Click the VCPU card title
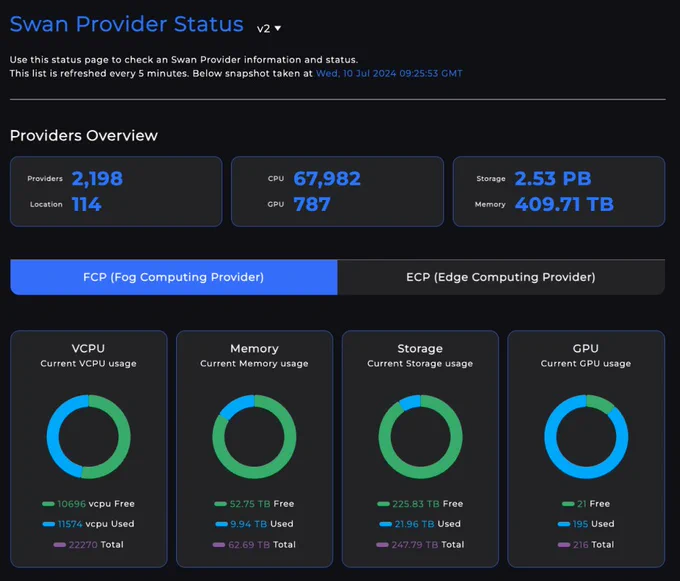The height and width of the screenshot is (581, 680). coord(88,349)
